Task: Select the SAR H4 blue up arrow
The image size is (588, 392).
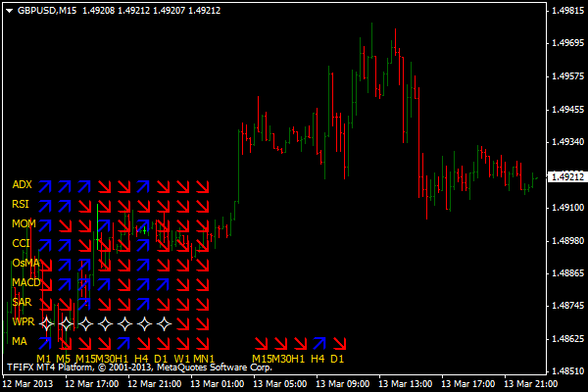Action: point(143,304)
